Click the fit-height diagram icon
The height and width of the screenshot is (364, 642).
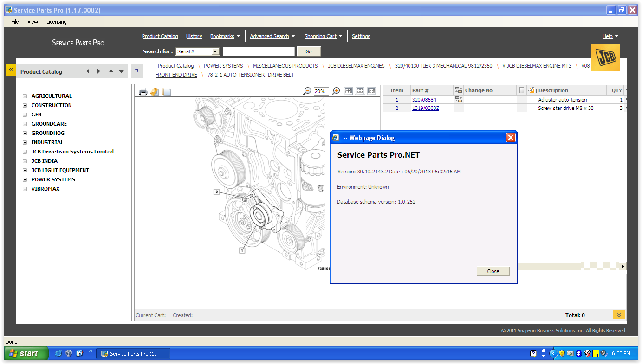coord(371,91)
